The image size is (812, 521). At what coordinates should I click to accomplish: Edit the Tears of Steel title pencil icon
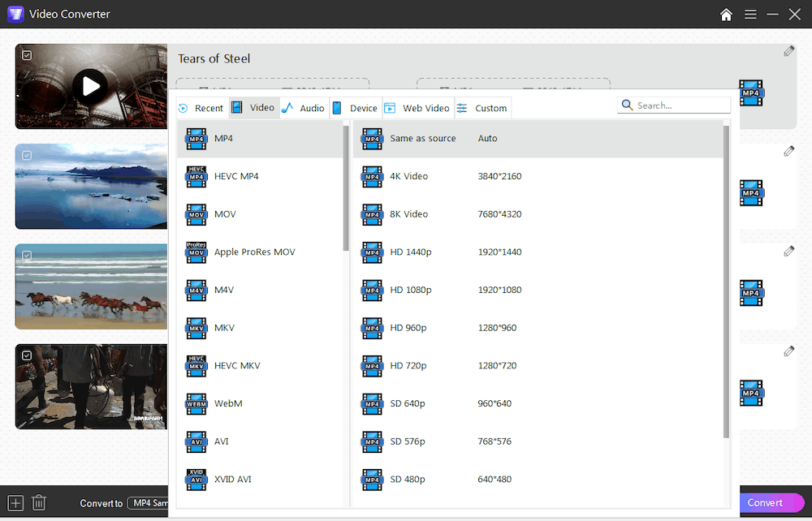tap(788, 50)
